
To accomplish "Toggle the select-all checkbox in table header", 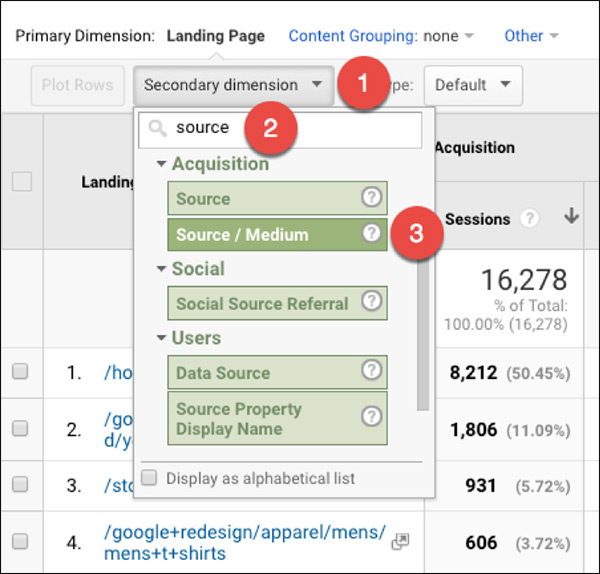I will point(22,181).
